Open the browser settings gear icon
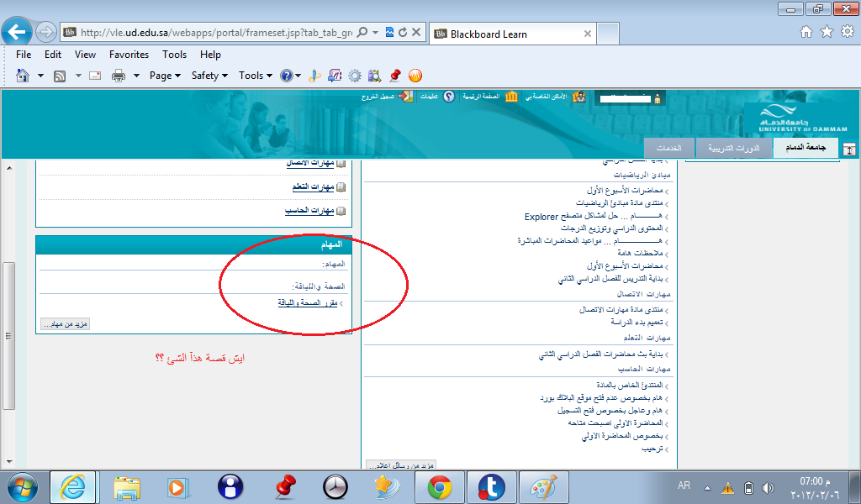Screen dimensions: 861x504 848,32
